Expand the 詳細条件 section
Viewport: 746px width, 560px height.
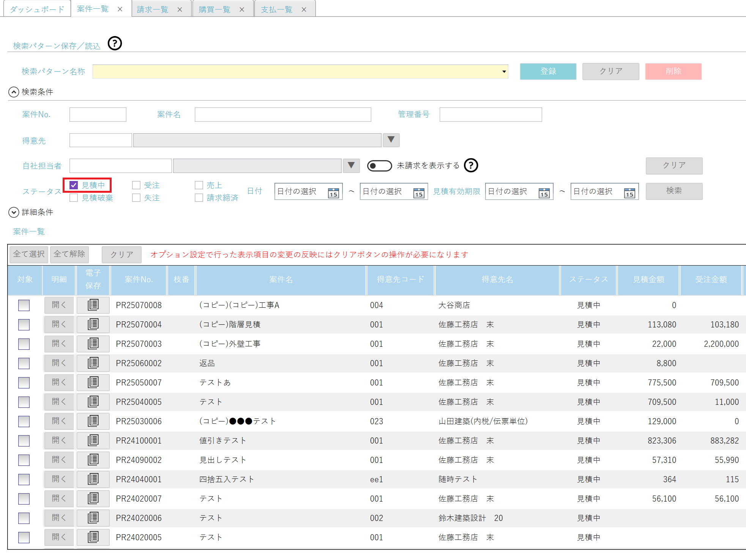14,212
